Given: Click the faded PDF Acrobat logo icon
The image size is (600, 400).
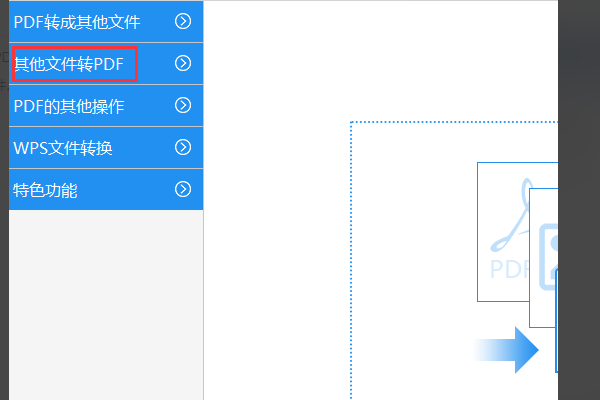Looking at the screenshot, I should (509, 229).
